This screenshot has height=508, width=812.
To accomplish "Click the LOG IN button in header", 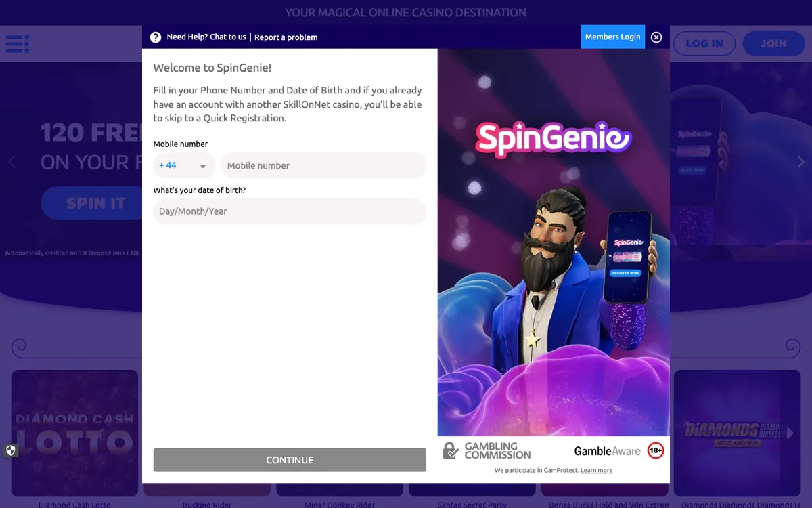I will click(704, 43).
